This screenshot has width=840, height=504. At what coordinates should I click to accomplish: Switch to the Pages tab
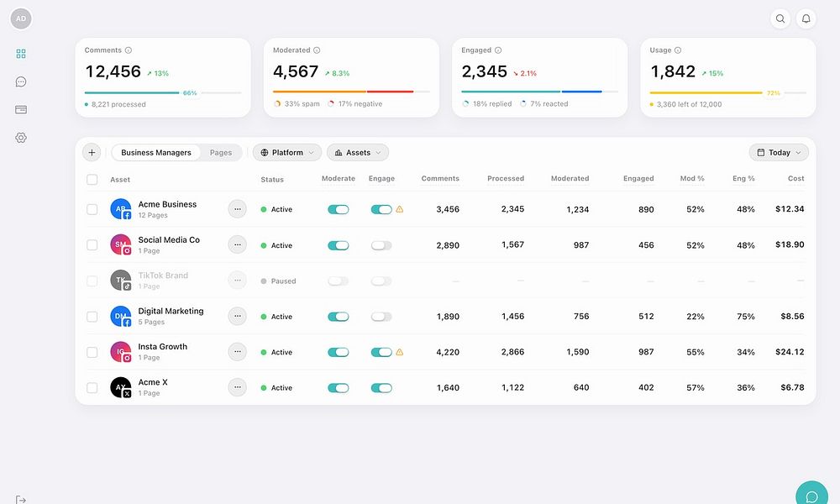pyautogui.click(x=221, y=153)
